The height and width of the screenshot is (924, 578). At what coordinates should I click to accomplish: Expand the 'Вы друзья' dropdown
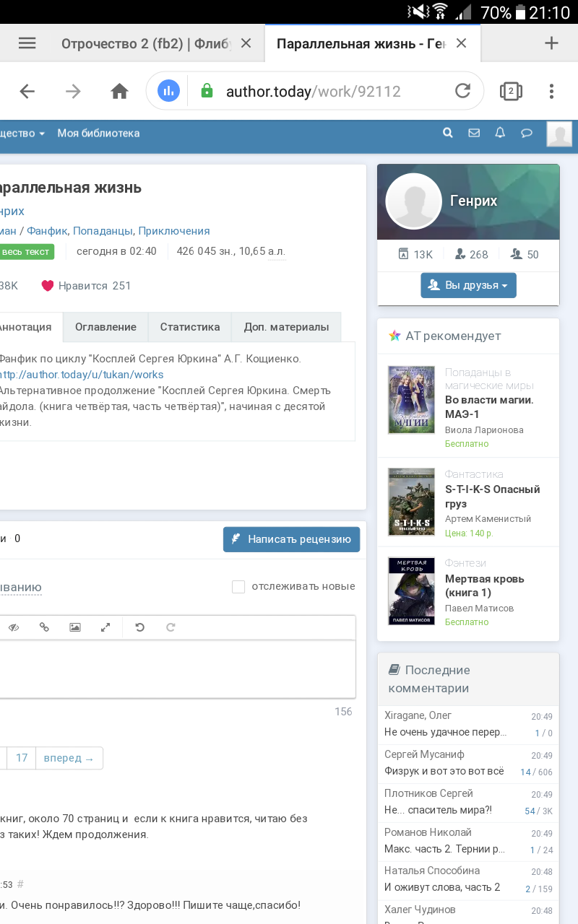pyautogui.click(x=468, y=285)
